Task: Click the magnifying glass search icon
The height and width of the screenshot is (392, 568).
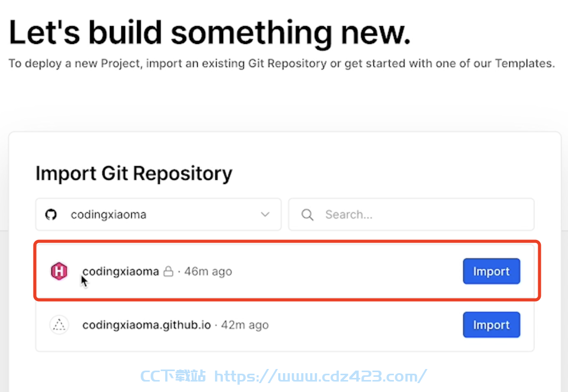Action: tap(307, 215)
